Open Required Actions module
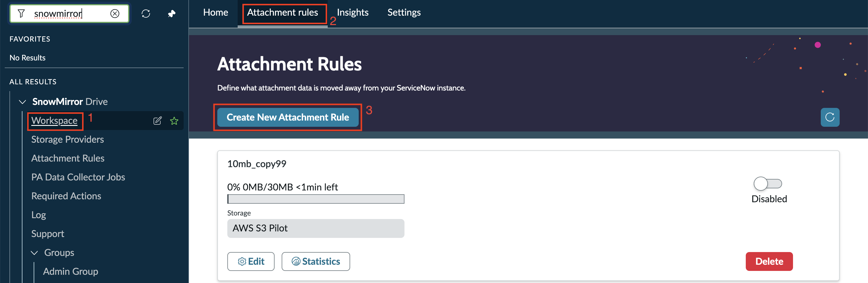This screenshot has height=283, width=868. tap(66, 196)
